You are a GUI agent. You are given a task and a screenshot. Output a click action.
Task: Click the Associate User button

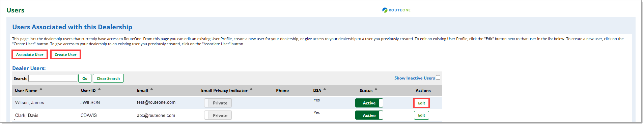[30, 55]
